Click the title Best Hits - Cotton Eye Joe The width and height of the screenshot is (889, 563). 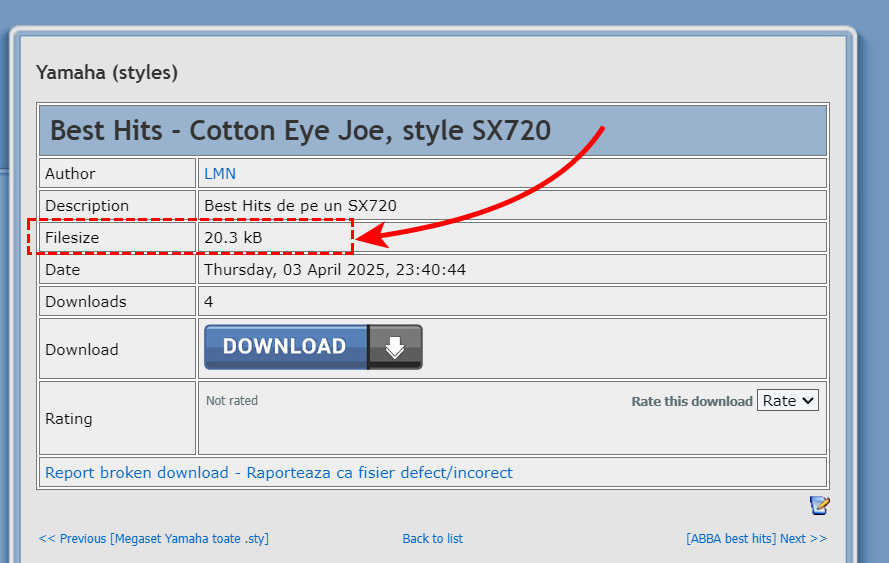pos(300,130)
